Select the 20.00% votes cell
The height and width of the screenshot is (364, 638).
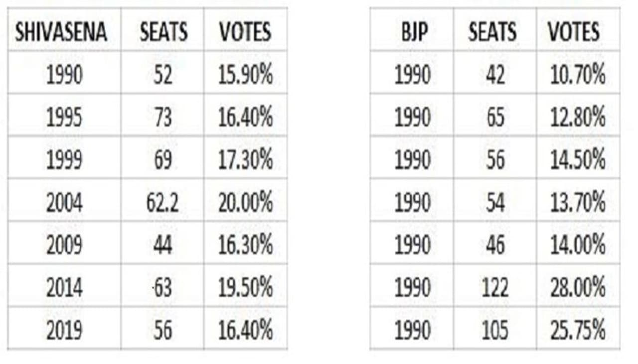tap(245, 203)
